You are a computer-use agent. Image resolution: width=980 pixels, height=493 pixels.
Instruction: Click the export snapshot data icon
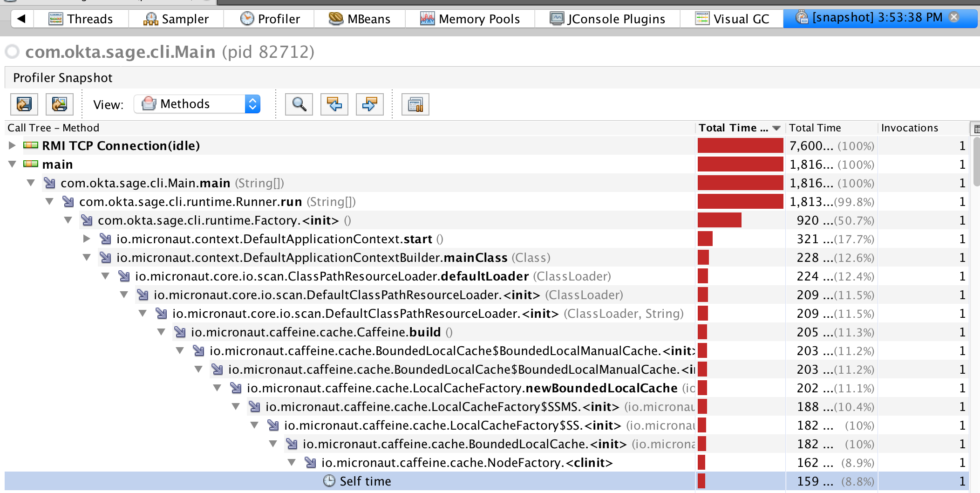click(24, 104)
